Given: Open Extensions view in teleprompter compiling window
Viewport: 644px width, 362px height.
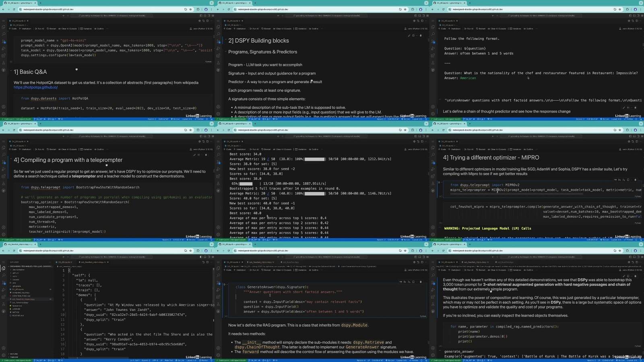Looking at the screenshot, I should coord(4,176).
